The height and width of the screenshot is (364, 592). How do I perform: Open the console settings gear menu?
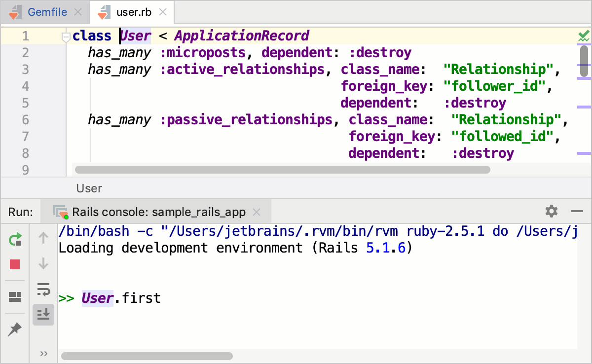(x=551, y=211)
